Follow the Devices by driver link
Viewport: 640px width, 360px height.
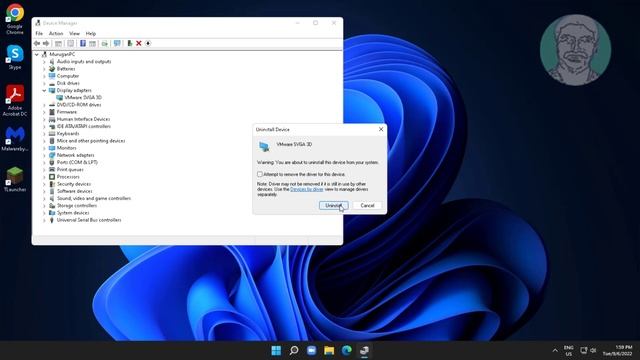(307, 189)
